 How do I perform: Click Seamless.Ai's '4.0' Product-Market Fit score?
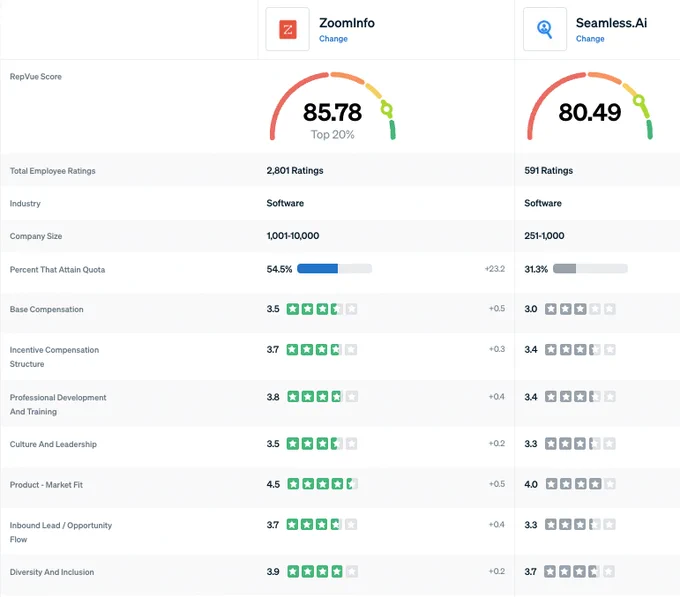[x=531, y=484]
